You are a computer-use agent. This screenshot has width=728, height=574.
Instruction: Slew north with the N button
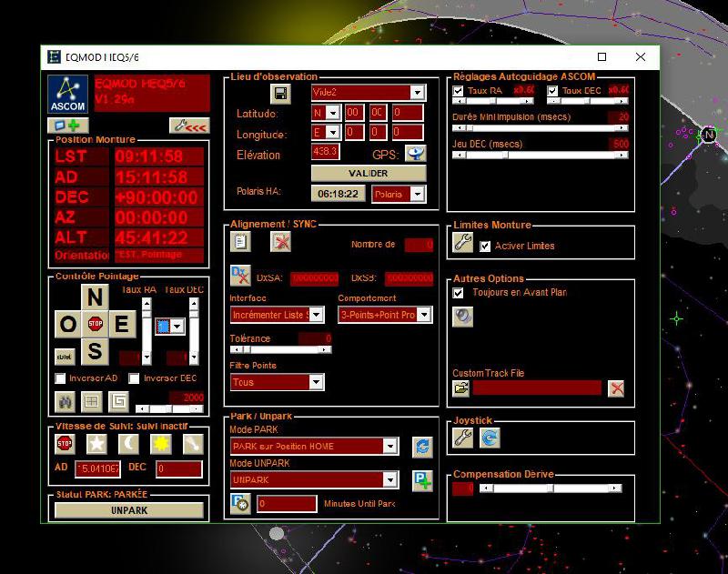point(96,297)
